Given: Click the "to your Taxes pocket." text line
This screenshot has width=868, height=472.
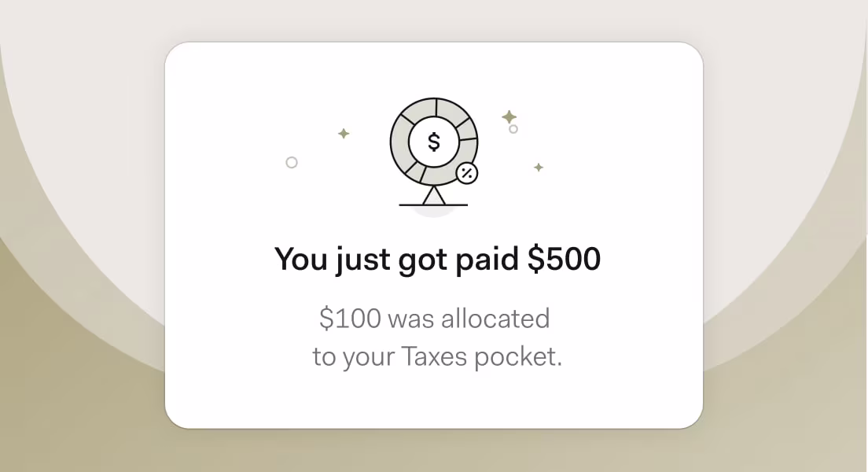Looking at the screenshot, I should tap(437, 356).
